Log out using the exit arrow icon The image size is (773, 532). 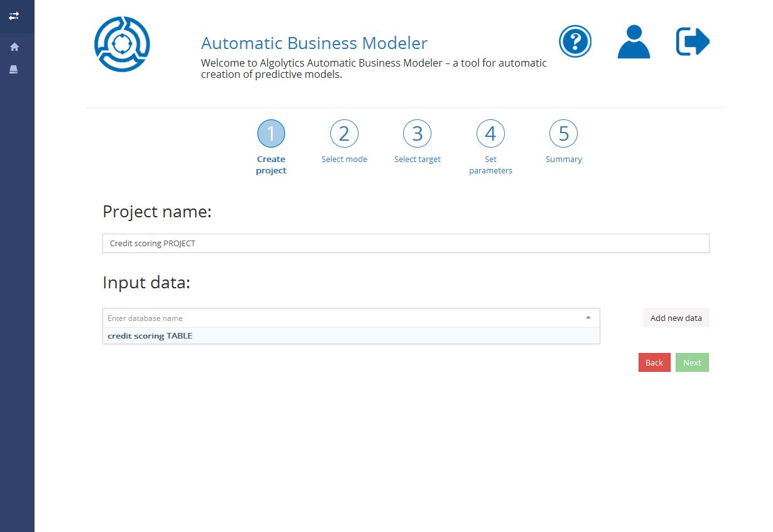point(693,41)
